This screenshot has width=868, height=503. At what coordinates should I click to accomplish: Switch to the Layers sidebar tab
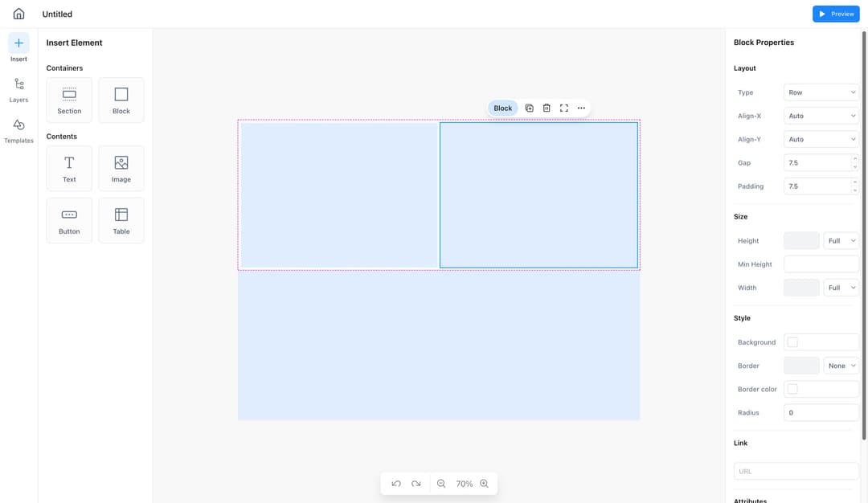click(18, 89)
